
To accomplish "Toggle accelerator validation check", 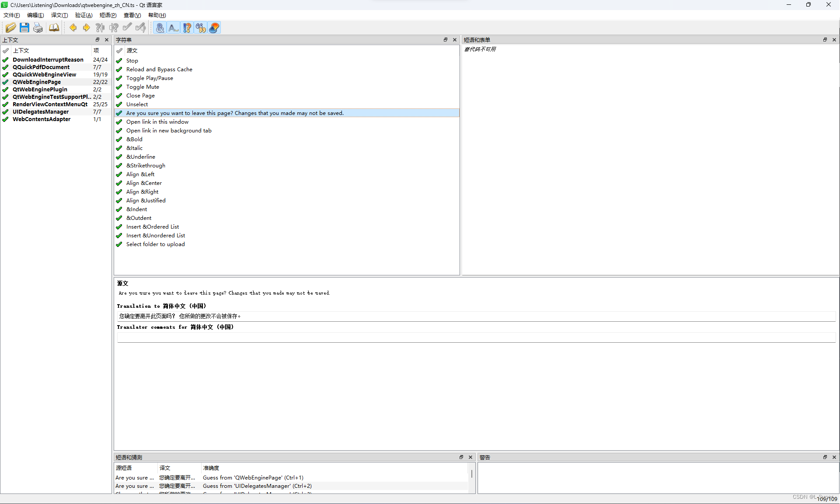I will tap(160, 28).
